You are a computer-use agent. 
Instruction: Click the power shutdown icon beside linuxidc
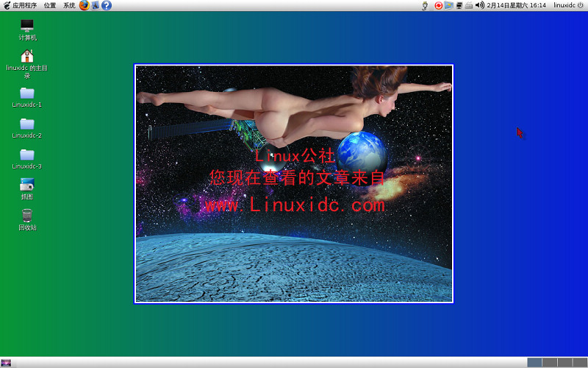tap(581, 5)
